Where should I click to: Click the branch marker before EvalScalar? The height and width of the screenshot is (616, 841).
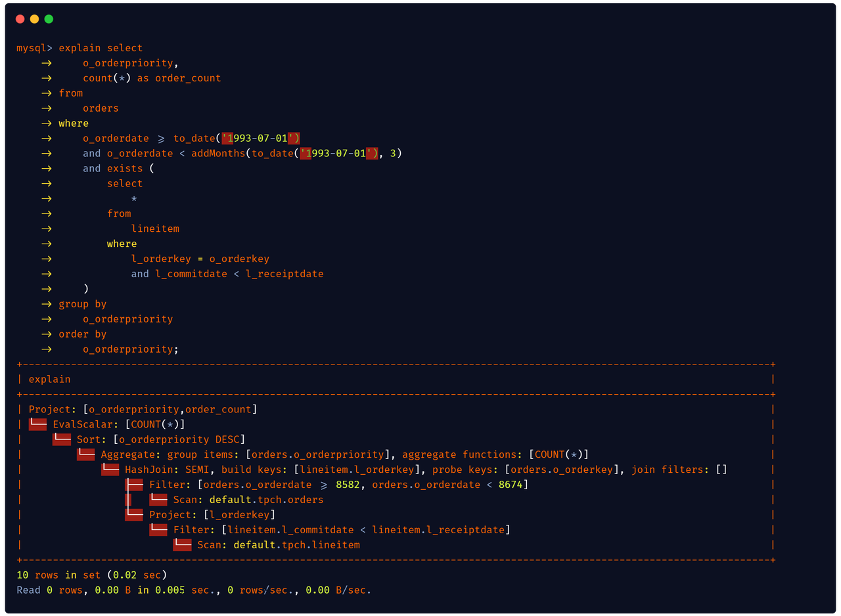(37, 424)
